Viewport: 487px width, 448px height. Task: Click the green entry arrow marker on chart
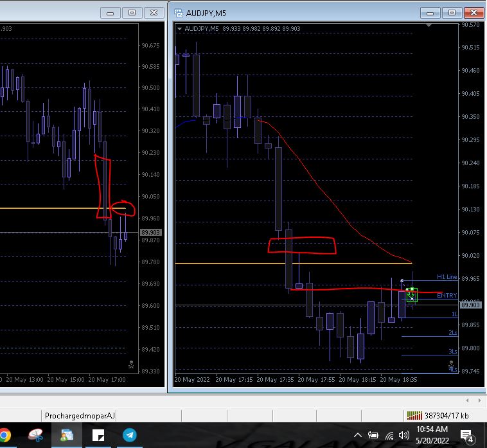tap(411, 295)
